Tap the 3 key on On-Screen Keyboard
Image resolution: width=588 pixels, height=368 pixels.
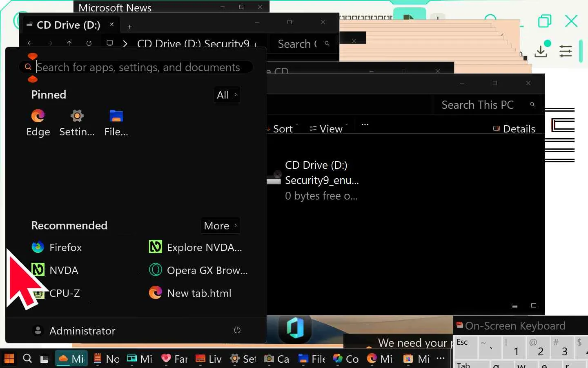pyautogui.click(x=562, y=347)
